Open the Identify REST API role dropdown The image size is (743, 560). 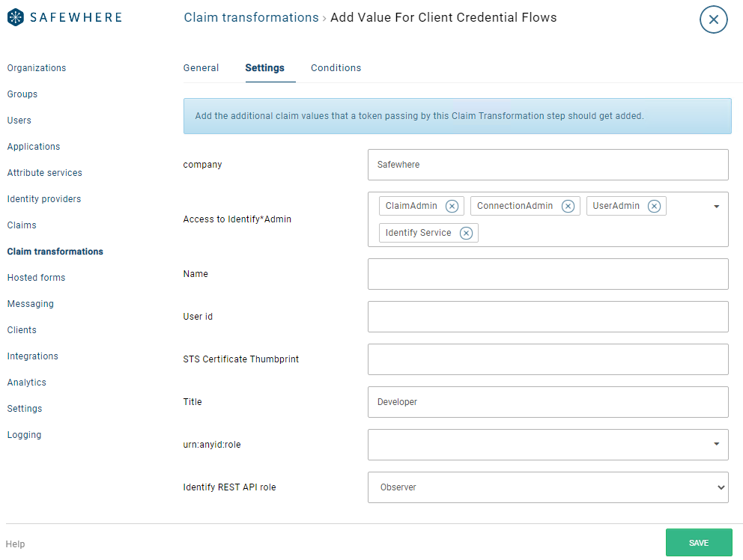pos(548,487)
